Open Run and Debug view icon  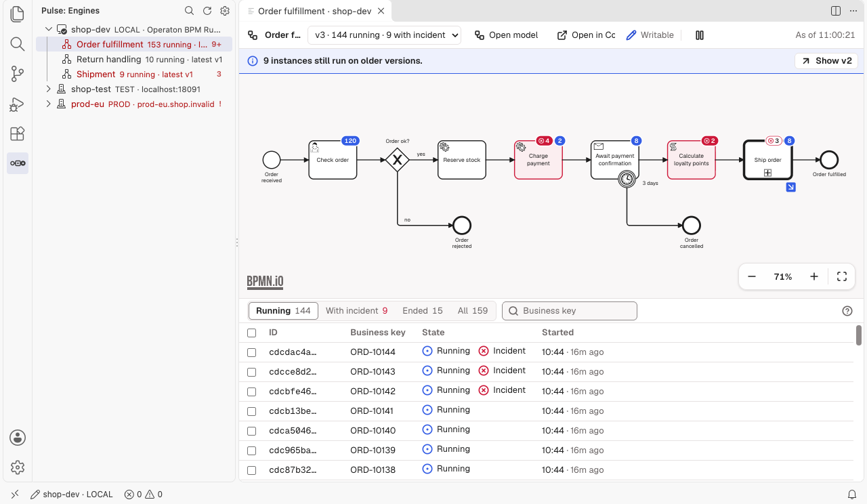[x=18, y=104]
